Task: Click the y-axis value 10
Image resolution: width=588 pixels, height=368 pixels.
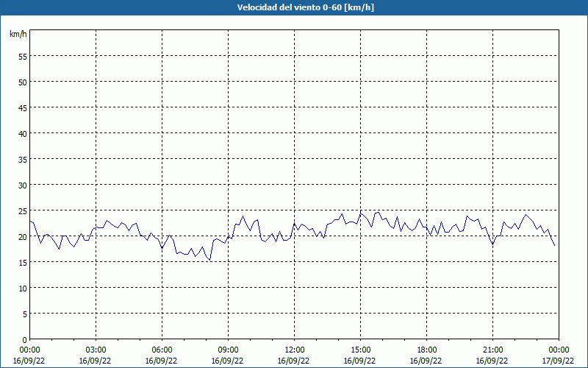Action: (x=23, y=289)
